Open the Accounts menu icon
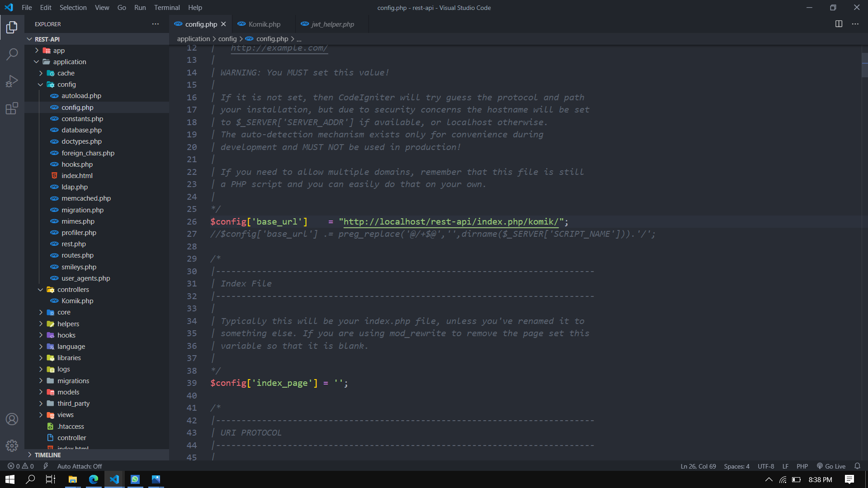 click(12, 419)
